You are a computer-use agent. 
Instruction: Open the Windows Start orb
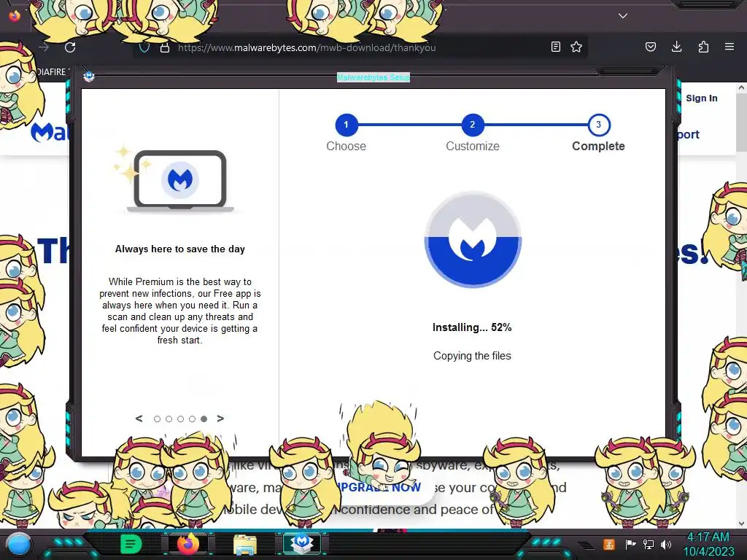pyautogui.click(x=18, y=544)
